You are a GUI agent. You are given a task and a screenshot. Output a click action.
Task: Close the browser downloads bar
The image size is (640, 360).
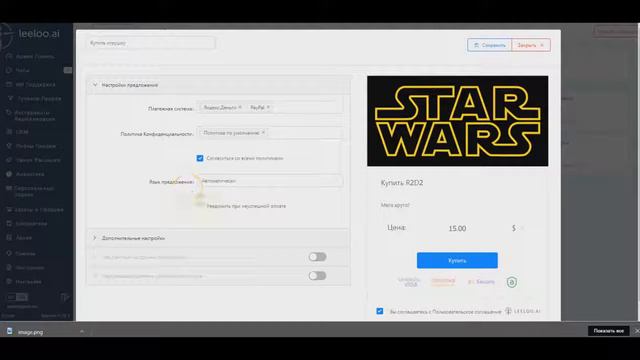pos(636,331)
